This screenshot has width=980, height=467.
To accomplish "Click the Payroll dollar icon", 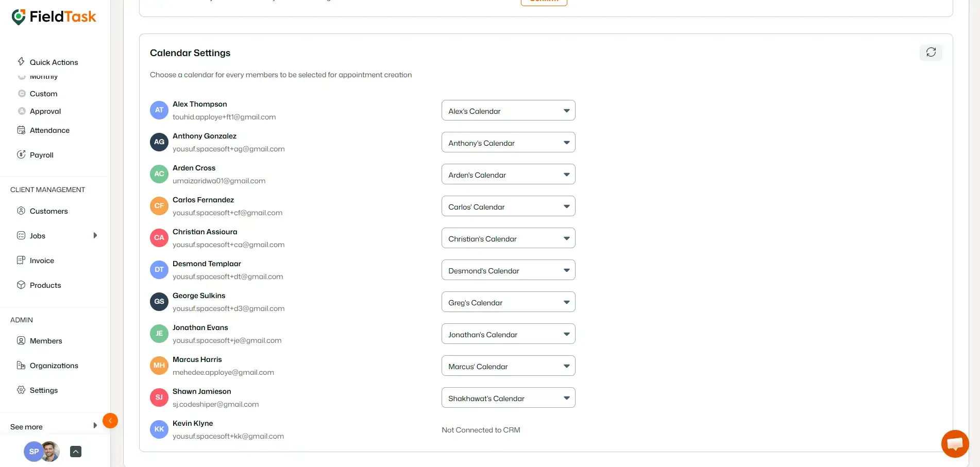I will click(21, 154).
